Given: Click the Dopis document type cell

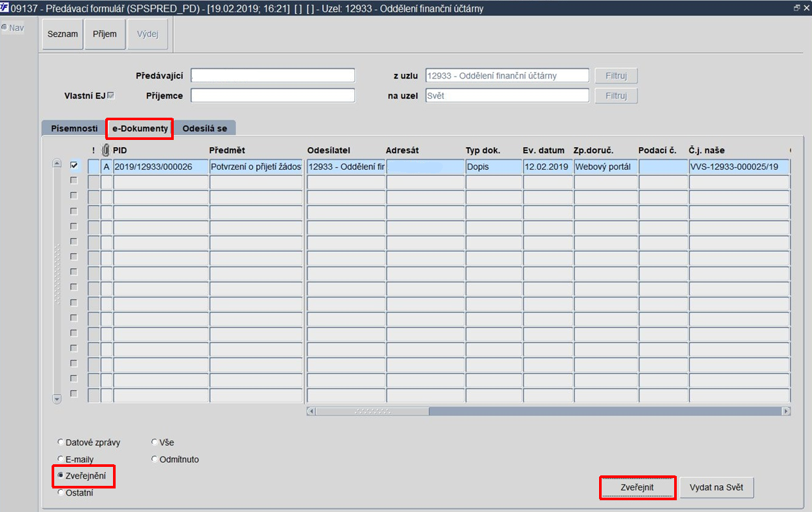Looking at the screenshot, I should pyautogui.click(x=494, y=167).
